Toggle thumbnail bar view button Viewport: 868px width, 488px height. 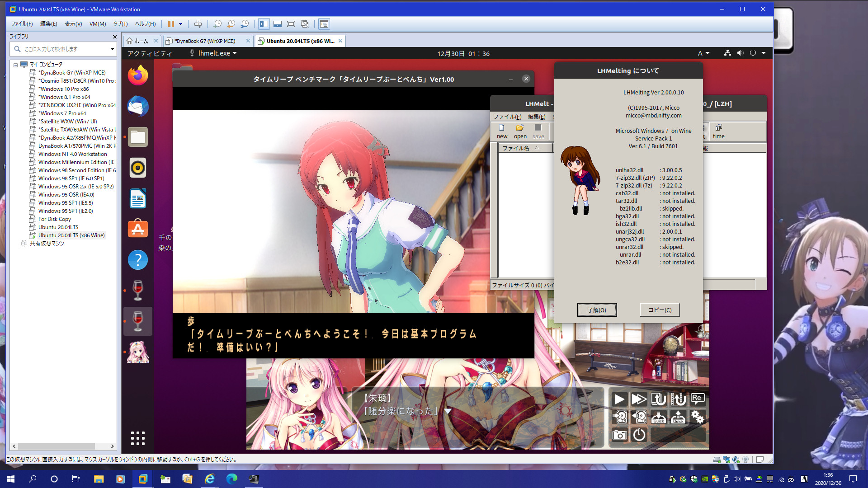click(x=278, y=24)
